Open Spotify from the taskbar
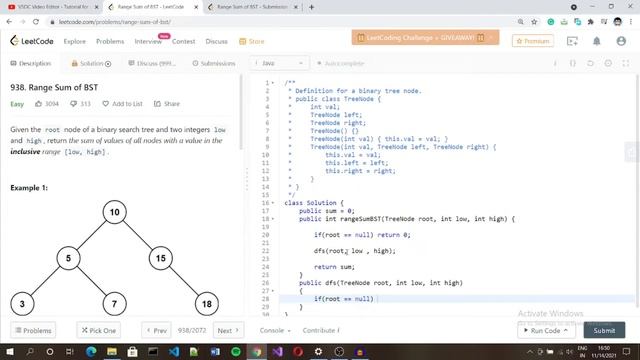The width and height of the screenshot is (640, 360). (x=236, y=351)
